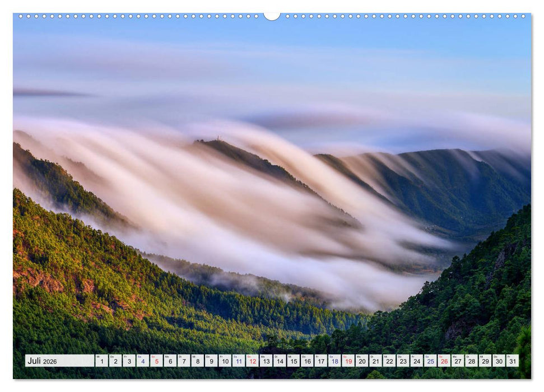The height and width of the screenshot is (392, 544).
Task: Select the blue Saturday date 11
Action: [x=239, y=361]
